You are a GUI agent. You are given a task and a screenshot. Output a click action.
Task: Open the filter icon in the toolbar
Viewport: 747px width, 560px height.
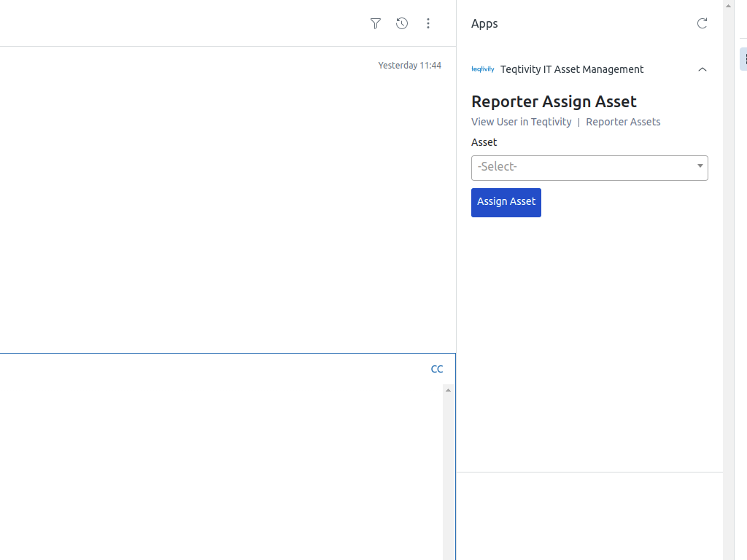[x=375, y=23]
